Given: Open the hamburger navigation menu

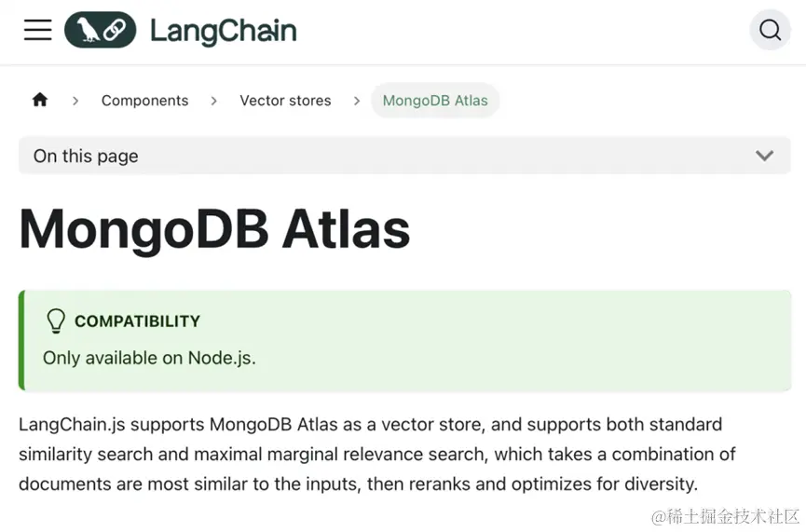Looking at the screenshot, I should tap(37, 30).
